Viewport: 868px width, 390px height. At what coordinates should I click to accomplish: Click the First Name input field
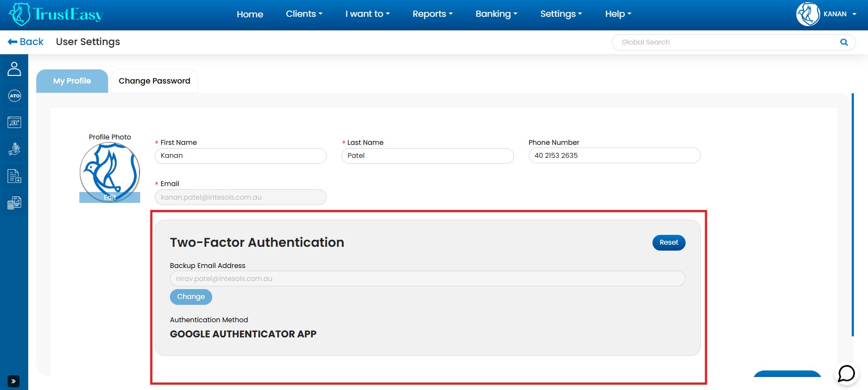[x=240, y=156]
